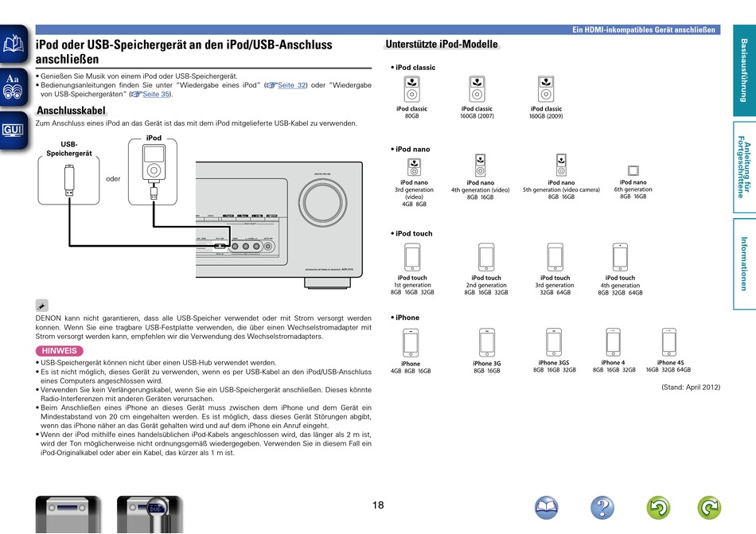Click the iPod nano 3rd generation icon
Screen dimensions: 756x534
pos(414,167)
